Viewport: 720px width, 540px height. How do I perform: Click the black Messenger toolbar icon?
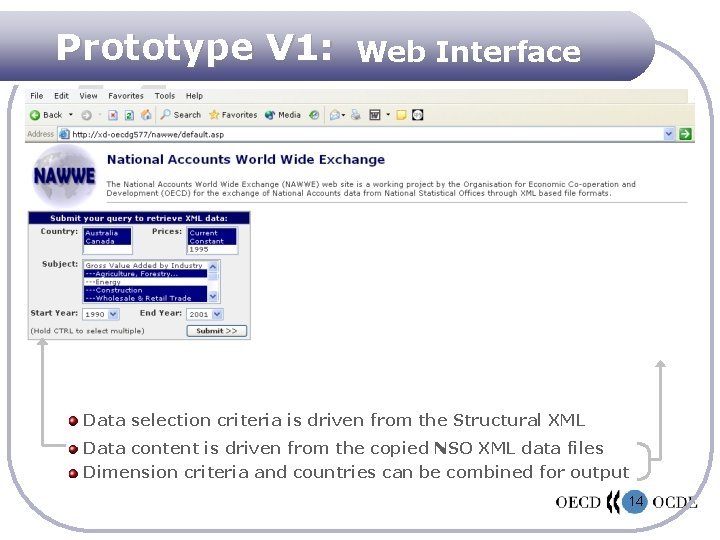pyautogui.click(x=417, y=115)
